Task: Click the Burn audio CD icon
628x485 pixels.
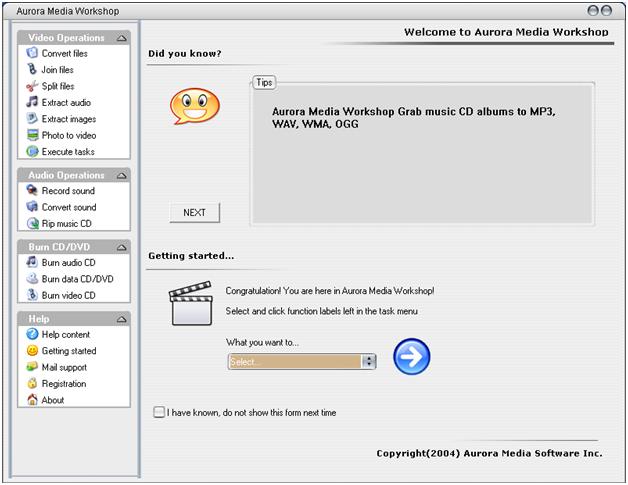Action: 32,262
